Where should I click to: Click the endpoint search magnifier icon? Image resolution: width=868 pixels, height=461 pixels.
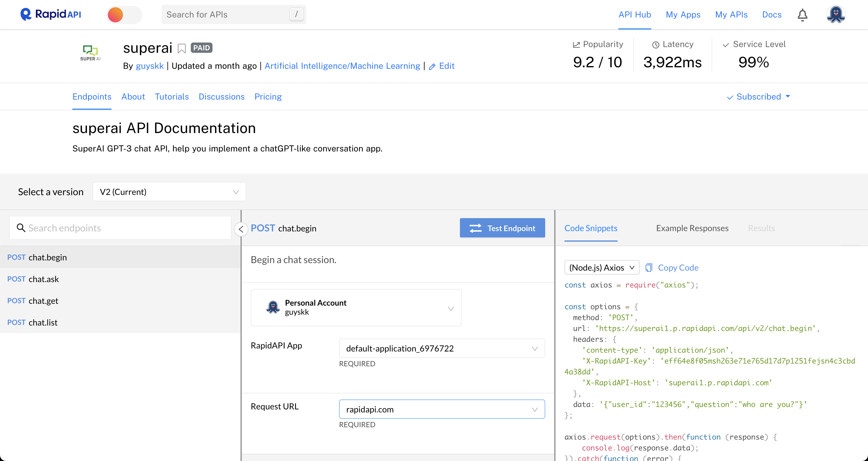[21, 227]
